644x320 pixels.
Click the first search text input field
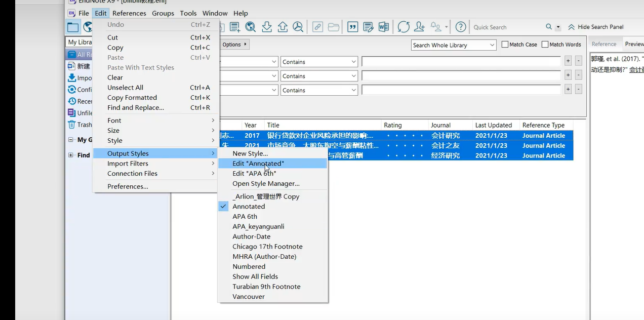tap(461, 62)
